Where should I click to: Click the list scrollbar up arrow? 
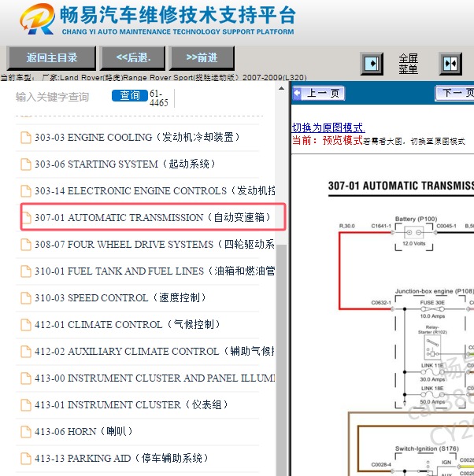coord(281,88)
